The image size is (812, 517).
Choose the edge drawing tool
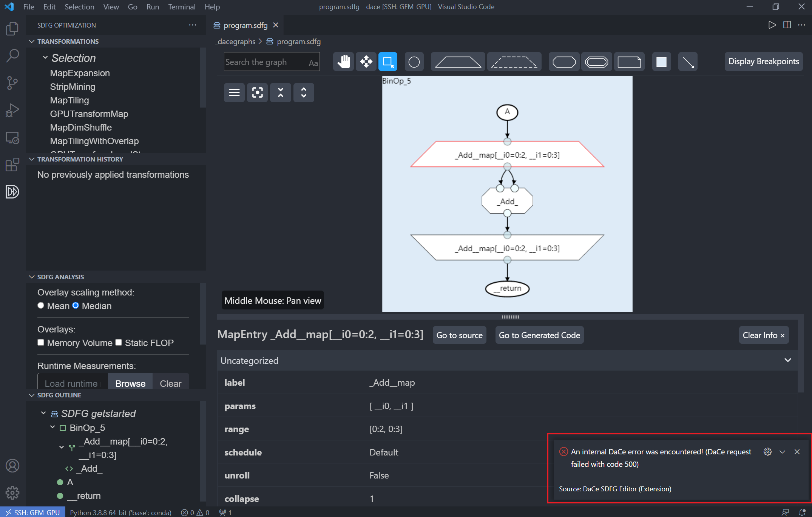coord(687,62)
